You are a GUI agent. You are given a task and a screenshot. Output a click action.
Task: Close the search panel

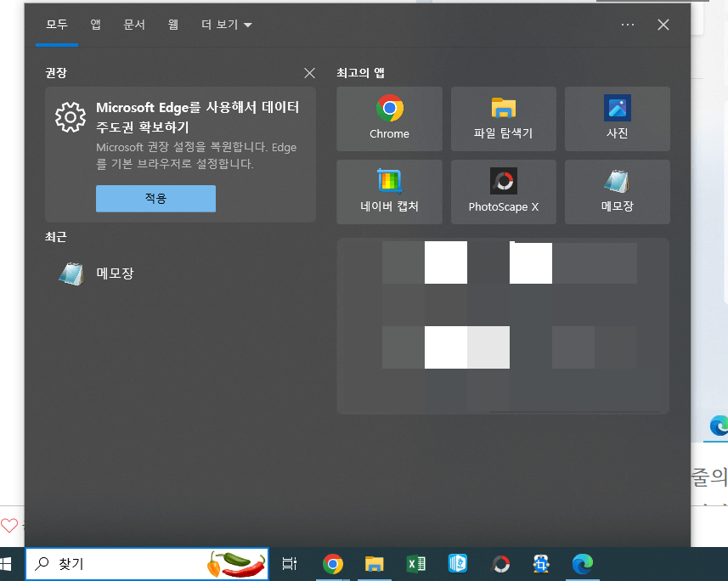coord(663,25)
